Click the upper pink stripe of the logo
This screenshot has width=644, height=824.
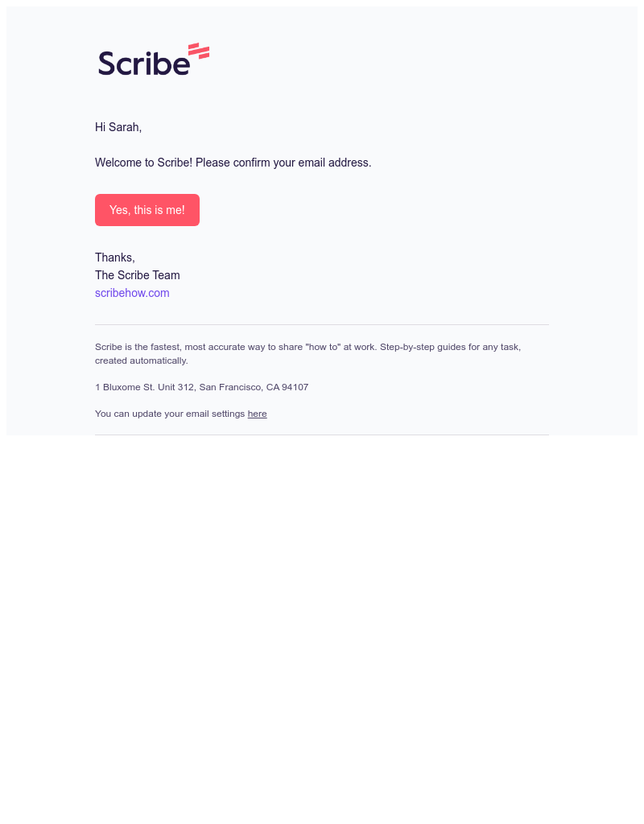tap(196, 45)
